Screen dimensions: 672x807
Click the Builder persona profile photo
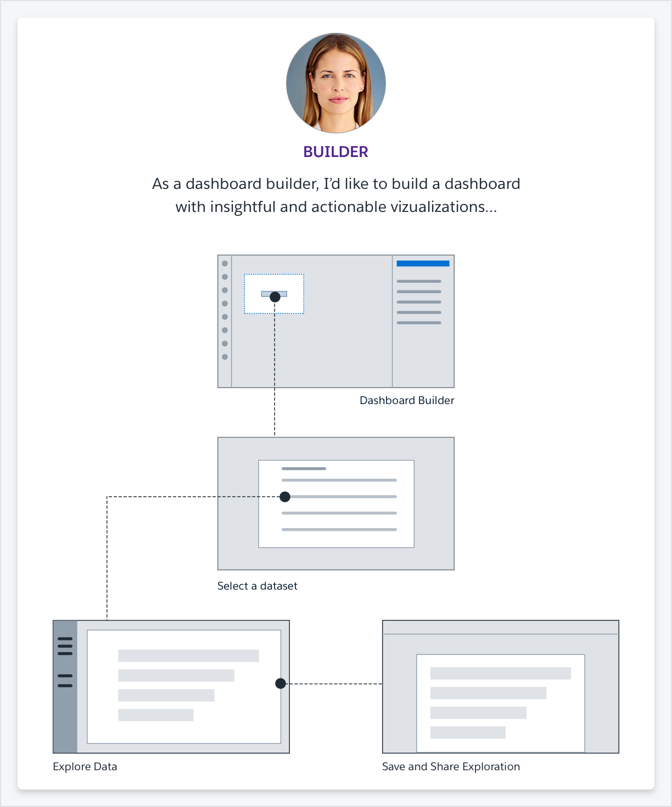point(336,83)
